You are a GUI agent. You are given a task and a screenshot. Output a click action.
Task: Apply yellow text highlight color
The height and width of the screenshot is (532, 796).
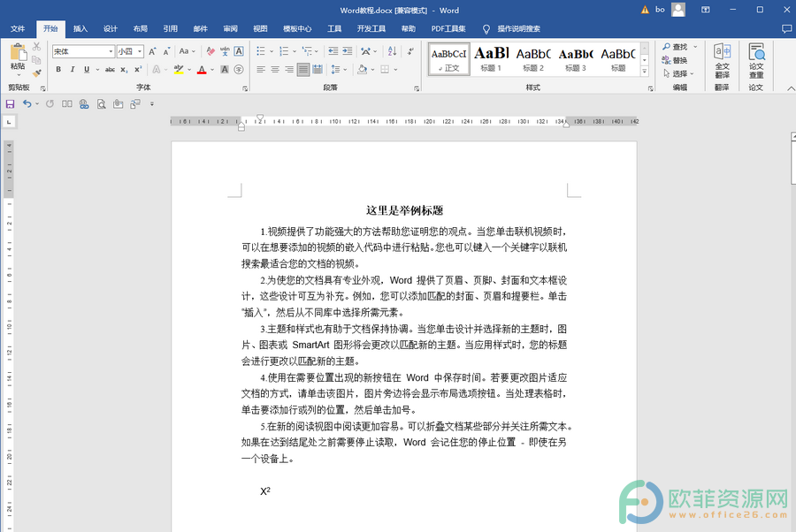point(178,70)
